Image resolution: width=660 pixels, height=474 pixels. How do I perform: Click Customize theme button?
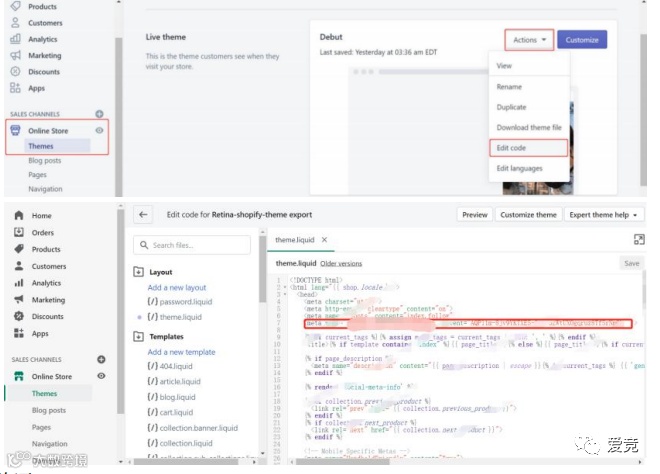(x=528, y=215)
